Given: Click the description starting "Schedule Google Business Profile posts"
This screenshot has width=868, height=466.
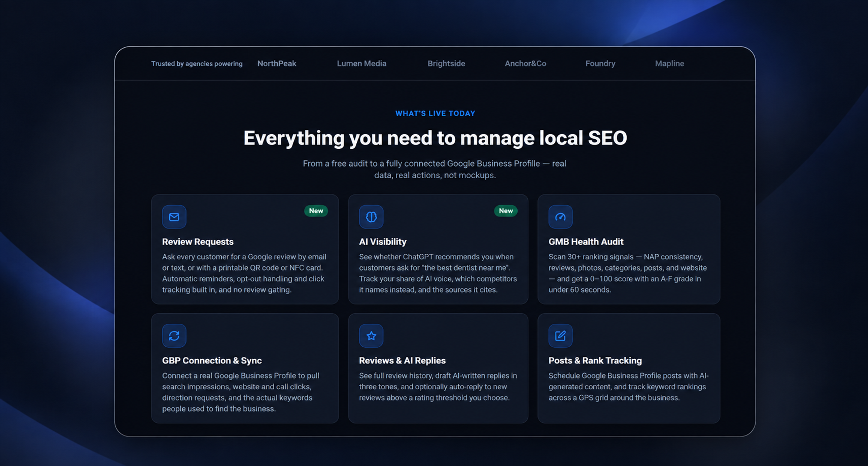Looking at the screenshot, I should [x=628, y=387].
